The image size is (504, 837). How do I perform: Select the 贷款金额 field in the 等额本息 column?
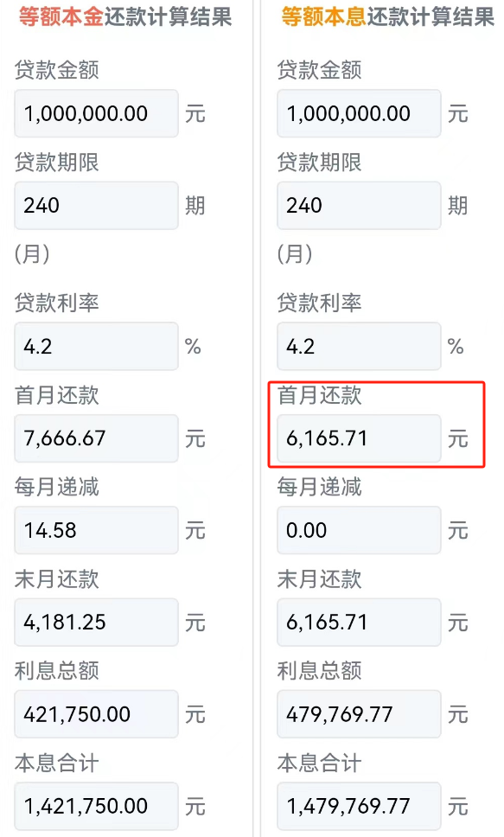pyautogui.click(x=358, y=113)
